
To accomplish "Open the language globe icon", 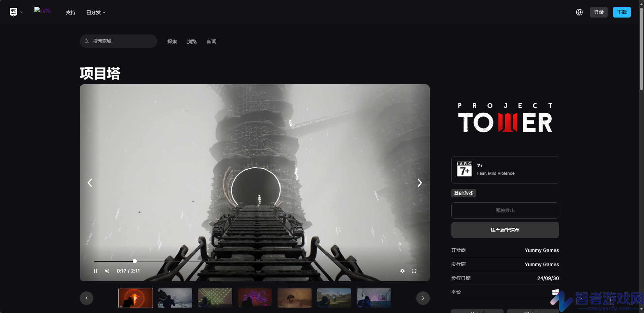I will 579,12.
